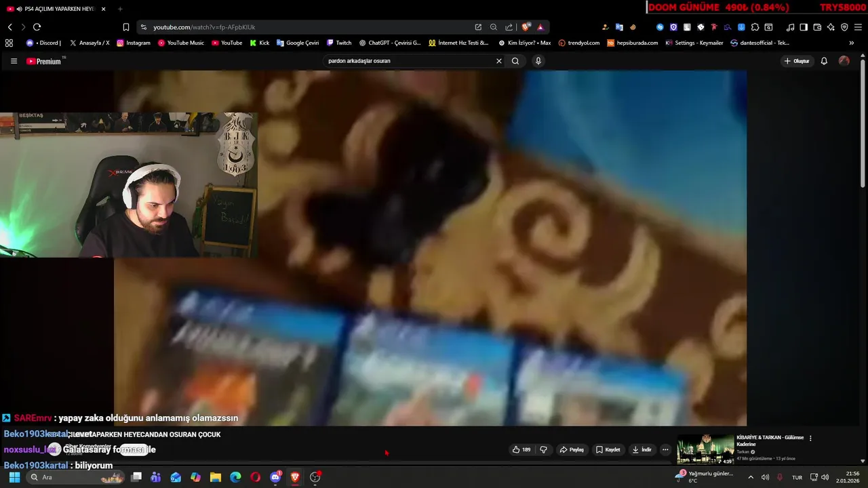Mute the red microphone tray icon
Viewport: 868px width, 488px height.
(780, 477)
